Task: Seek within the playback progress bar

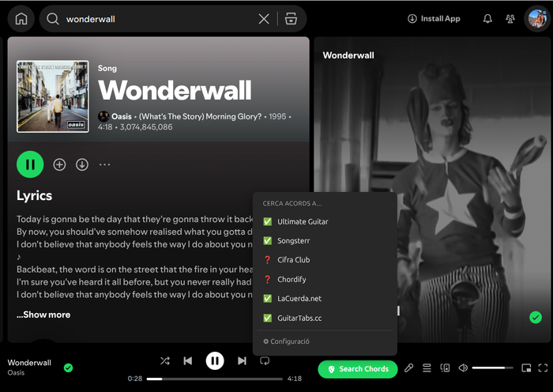Action: [x=215, y=379]
